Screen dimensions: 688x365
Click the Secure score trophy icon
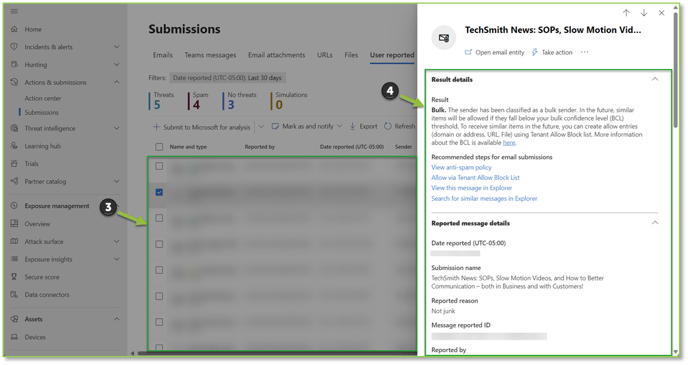click(14, 277)
